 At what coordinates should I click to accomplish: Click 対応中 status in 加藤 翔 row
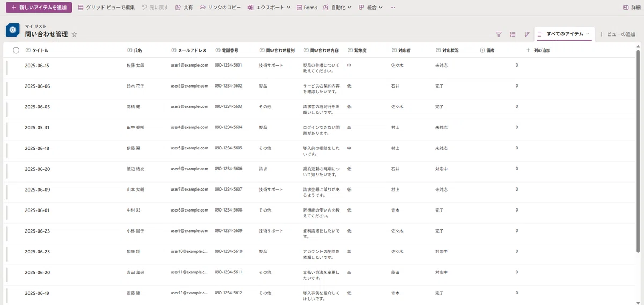[441, 251]
